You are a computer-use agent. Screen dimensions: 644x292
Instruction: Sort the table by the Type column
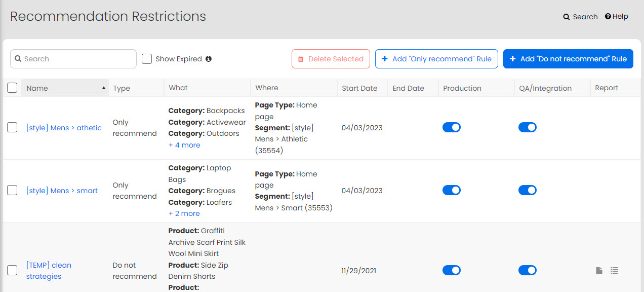(x=122, y=88)
